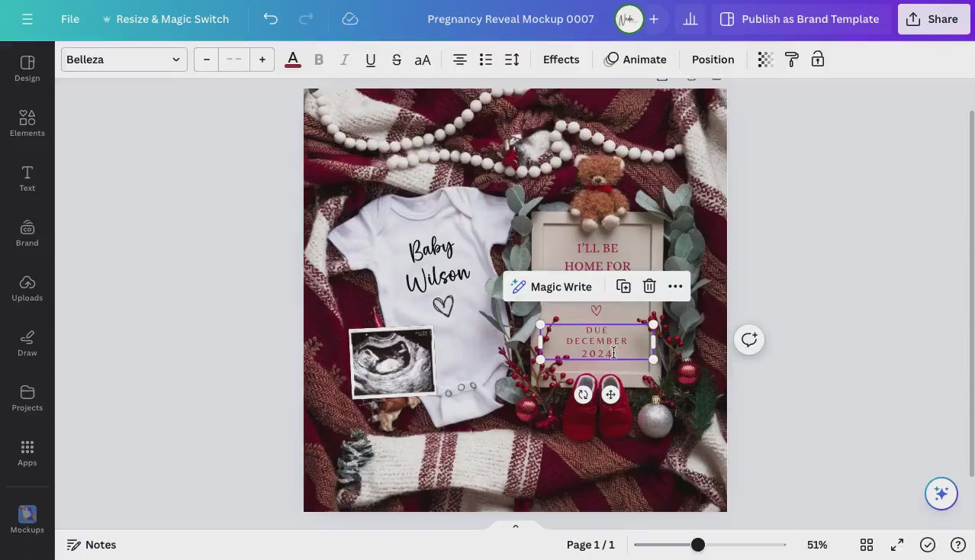Viewport: 975px width, 560px height.
Task: Toggle underline formatting
Action: point(371,60)
